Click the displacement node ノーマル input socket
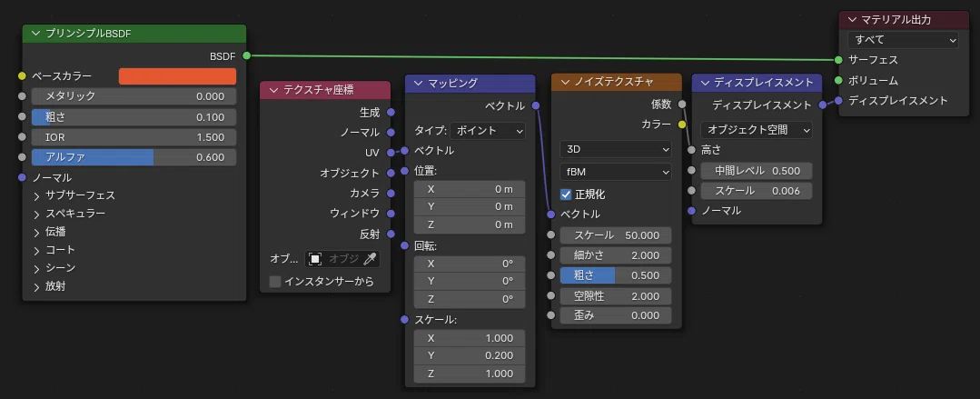 [691, 211]
